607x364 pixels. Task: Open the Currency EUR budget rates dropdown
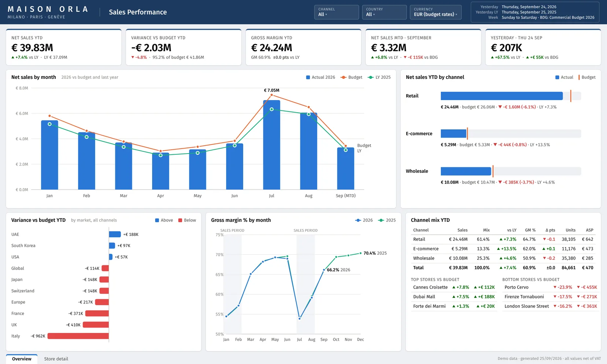(436, 12)
